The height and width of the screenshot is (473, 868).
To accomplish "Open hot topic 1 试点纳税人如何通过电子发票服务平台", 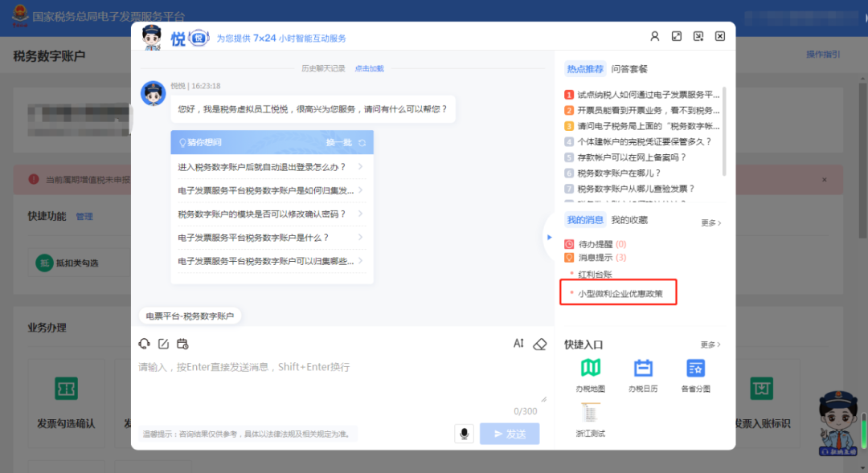I will 642,95.
